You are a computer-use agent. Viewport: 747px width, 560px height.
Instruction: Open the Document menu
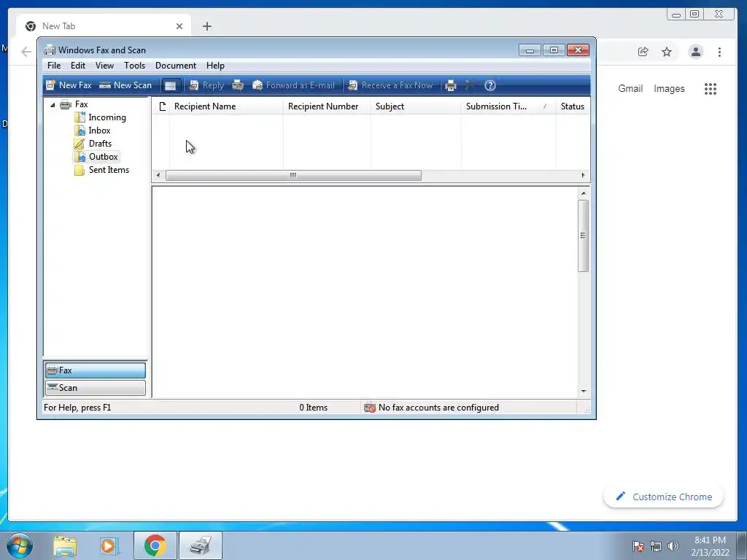tap(176, 65)
